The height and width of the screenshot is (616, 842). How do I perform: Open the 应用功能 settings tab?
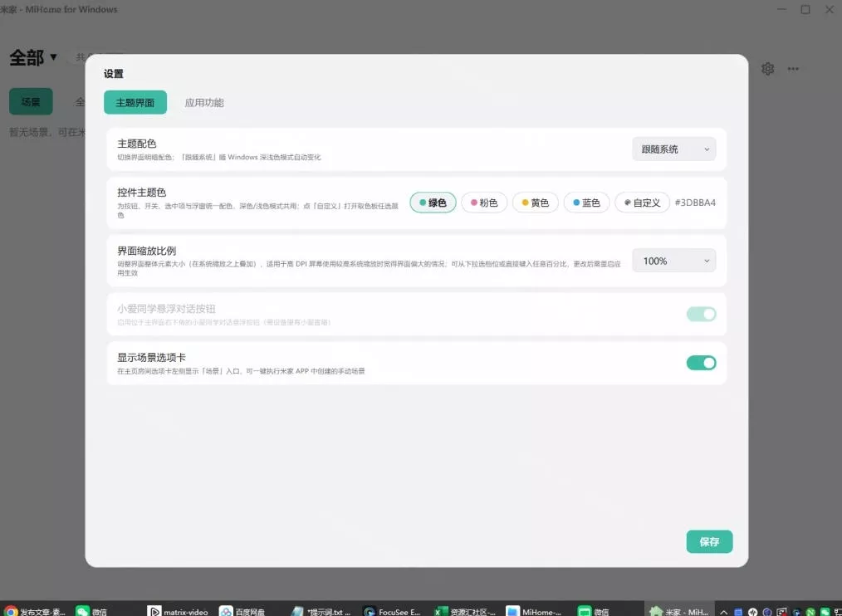(204, 103)
